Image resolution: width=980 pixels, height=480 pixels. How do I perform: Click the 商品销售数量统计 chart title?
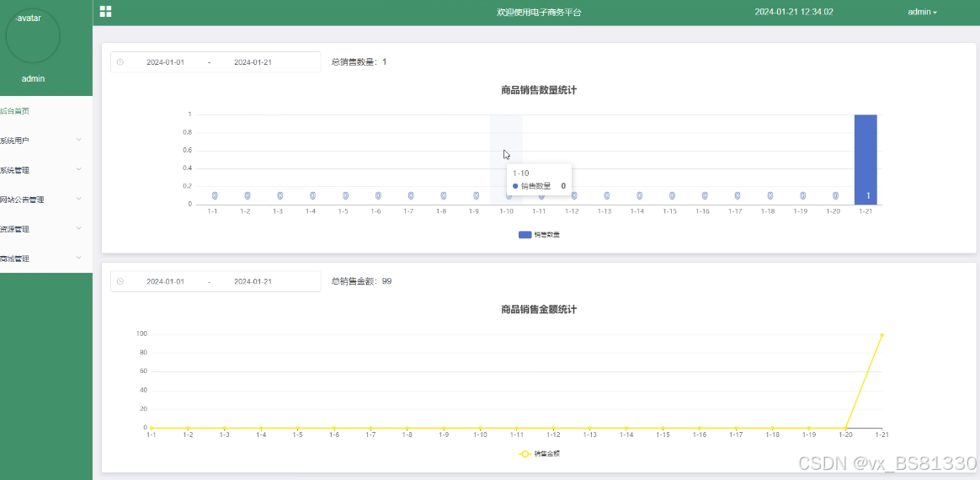(x=539, y=90)
